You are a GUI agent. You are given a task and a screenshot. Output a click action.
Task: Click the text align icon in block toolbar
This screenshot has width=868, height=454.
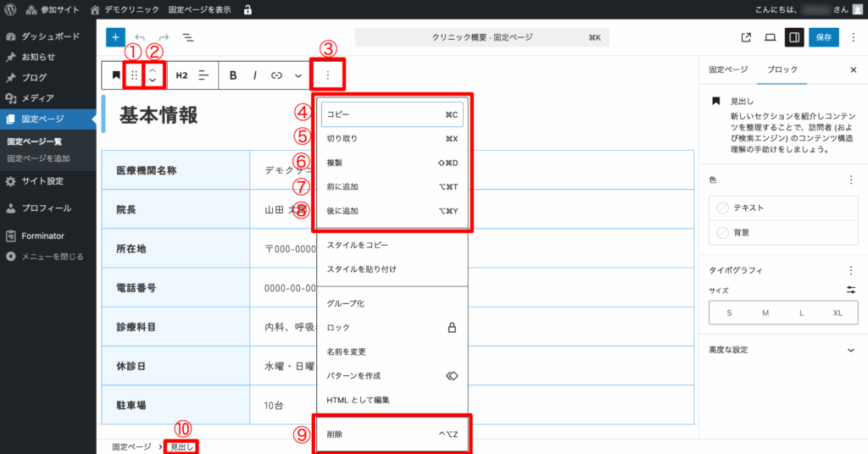203,75
